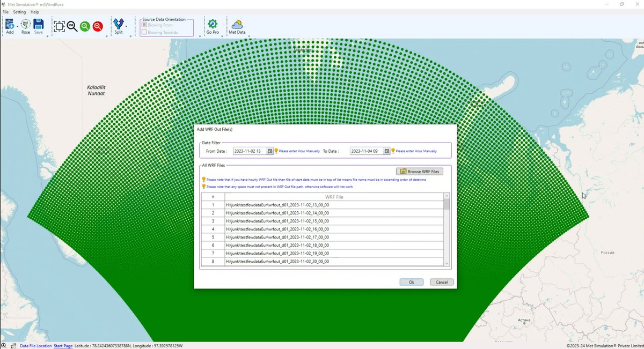Click the # column header
Image resolution: width=644 pixels, height=349 pixels.
(213, 197)
